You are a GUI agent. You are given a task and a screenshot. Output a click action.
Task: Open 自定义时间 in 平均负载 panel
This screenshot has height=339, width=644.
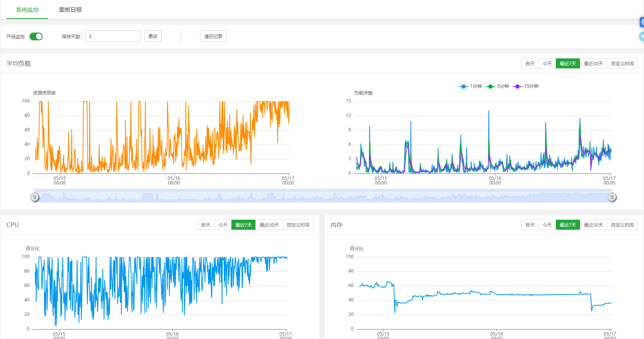(622, 63)
